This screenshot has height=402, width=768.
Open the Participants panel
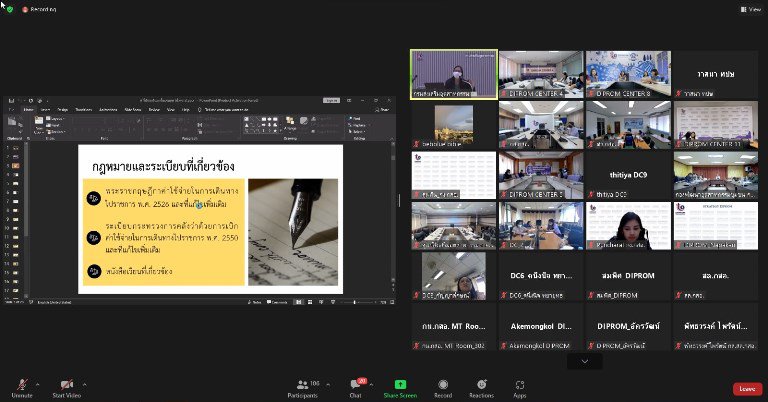coord(303,389)
